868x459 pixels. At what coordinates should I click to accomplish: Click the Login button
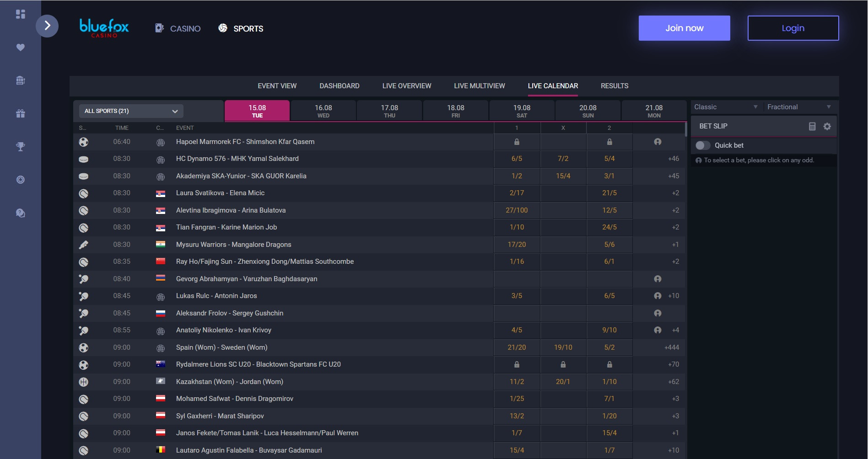793,27
